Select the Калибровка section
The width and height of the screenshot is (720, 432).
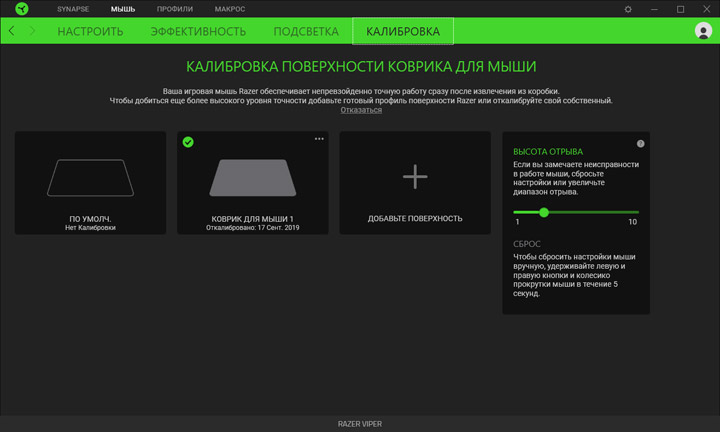click(x=403, y=31)
